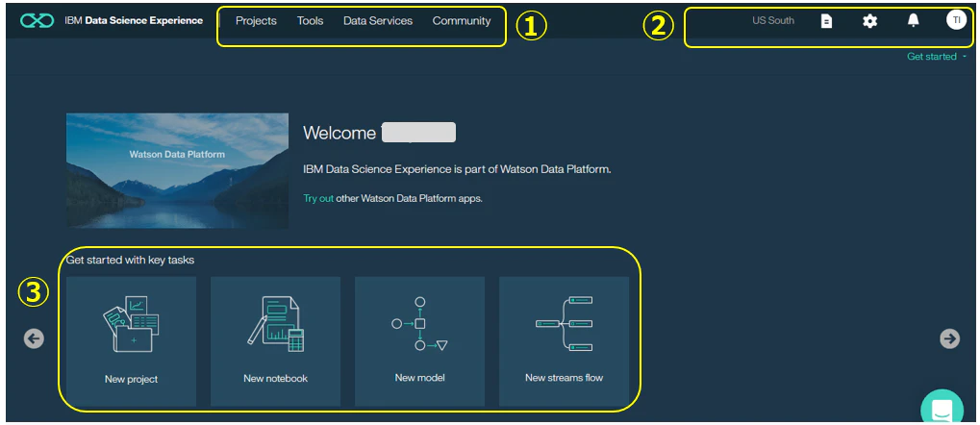Open the document icon in top bar
Image resolution: width=980 pixels, height=425 pixels.
826,21
